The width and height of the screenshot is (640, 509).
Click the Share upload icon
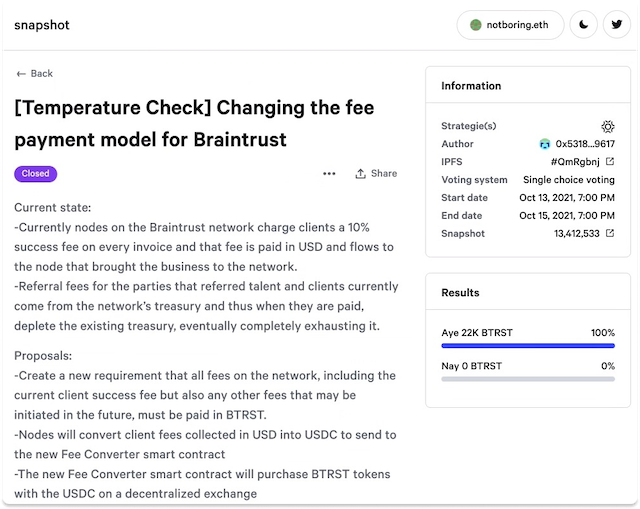360,173
